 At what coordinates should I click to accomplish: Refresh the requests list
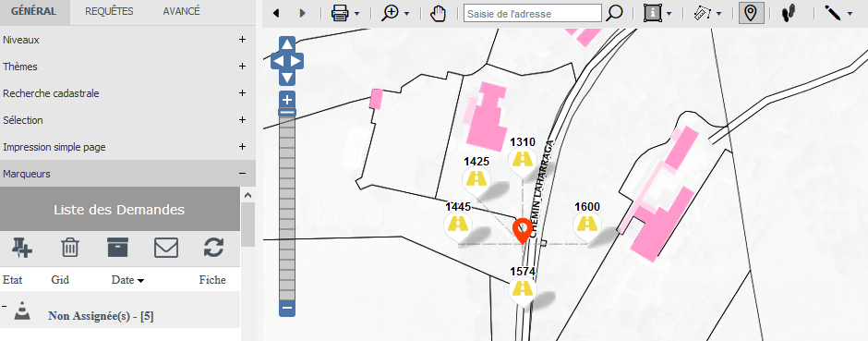tap(213, 248)
